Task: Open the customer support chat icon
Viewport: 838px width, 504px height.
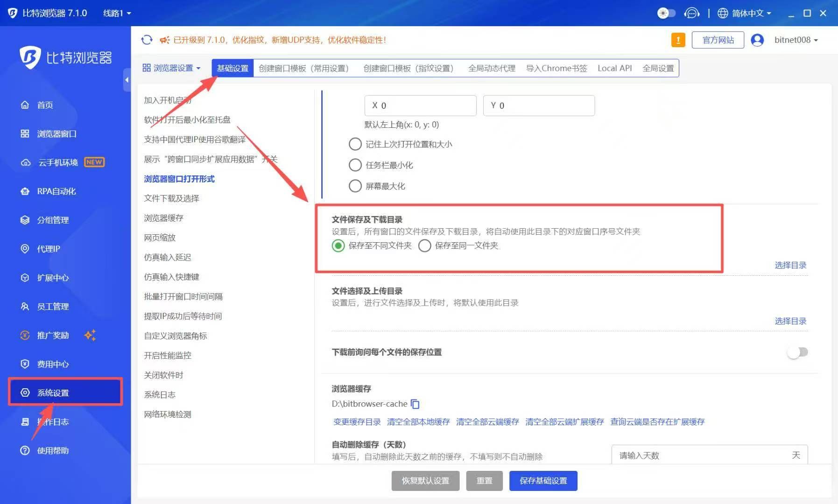Action: coord(692,13)
